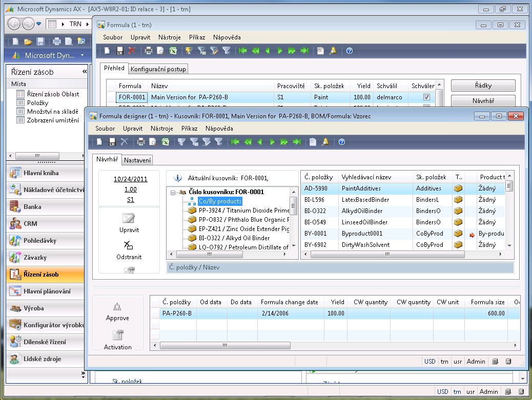Click Upravit edit icon in designer
The height and width of the screenshot is (400, 532).
coord(129,218)
